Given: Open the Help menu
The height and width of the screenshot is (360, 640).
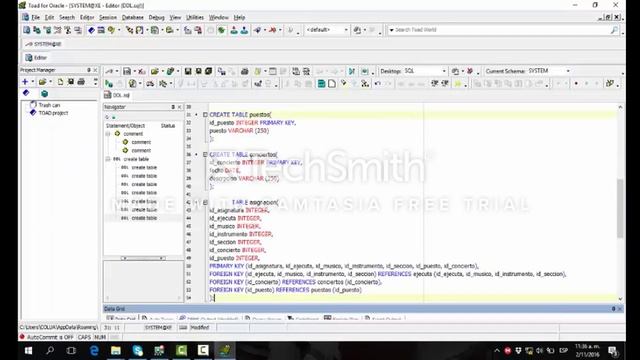Looking at the screenshot, I should point(239,18).
